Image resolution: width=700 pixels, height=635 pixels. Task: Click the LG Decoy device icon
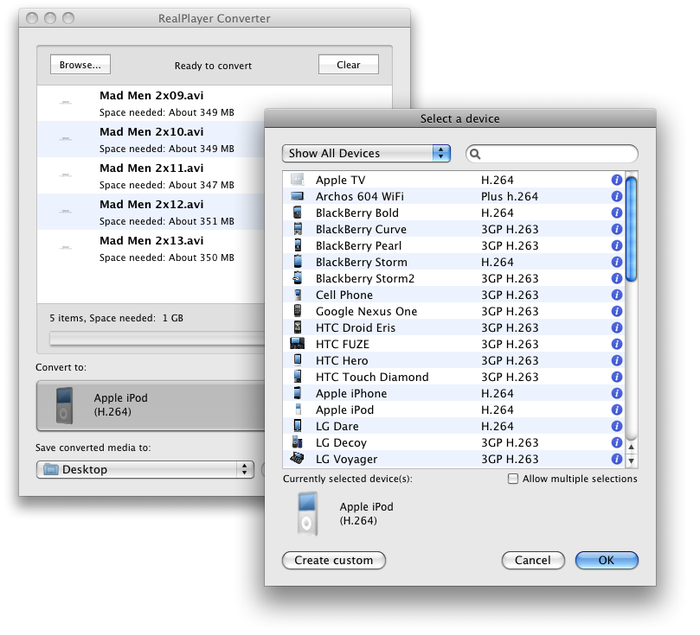coord(297,442)
